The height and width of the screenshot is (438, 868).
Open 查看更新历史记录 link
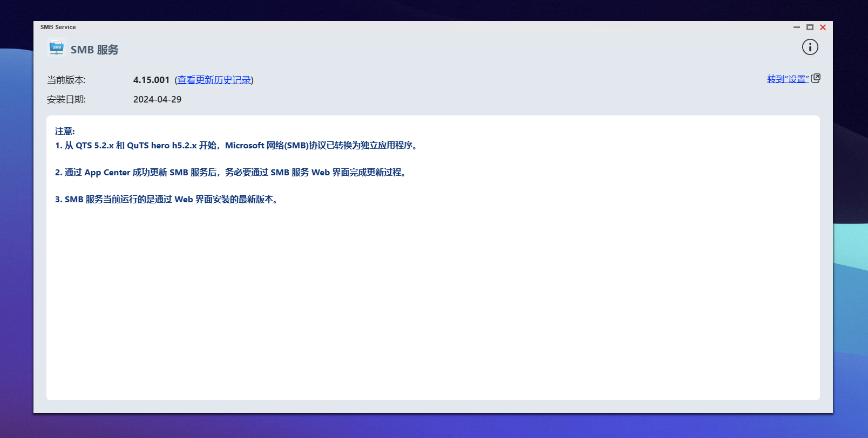[x=214, y=80]
